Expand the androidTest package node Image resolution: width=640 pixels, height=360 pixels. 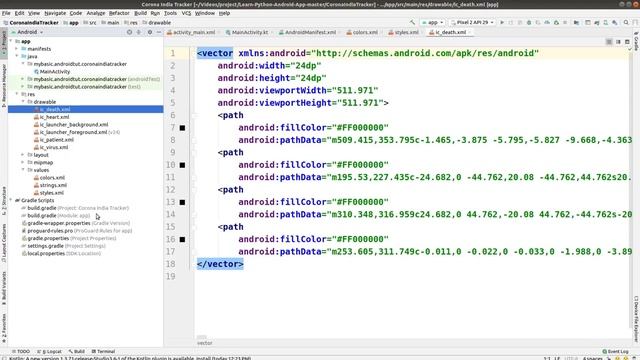click(23, 79)
